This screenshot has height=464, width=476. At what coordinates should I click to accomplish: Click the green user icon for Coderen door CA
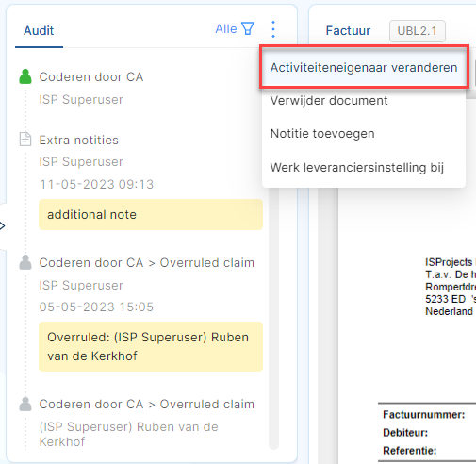[25, 76]
